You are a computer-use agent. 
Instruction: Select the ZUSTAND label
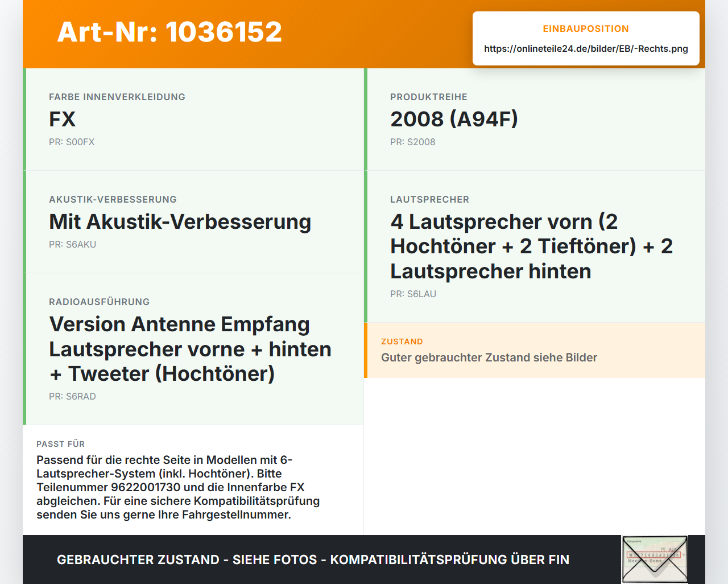click(402, 342)
